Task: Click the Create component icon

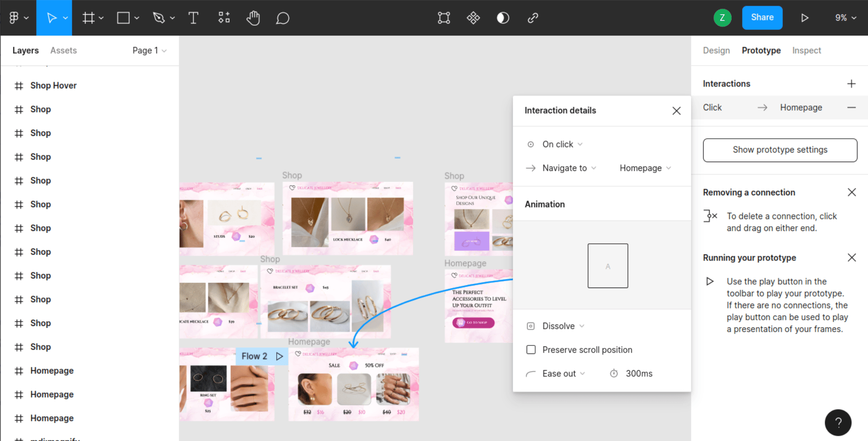Action: coord(473,18)
